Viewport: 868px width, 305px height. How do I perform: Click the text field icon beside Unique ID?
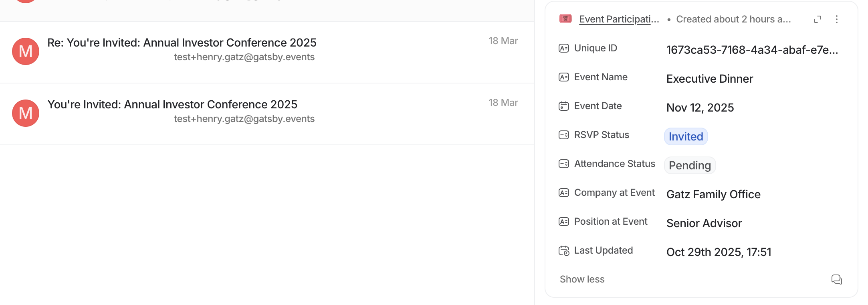coord(564,48)
